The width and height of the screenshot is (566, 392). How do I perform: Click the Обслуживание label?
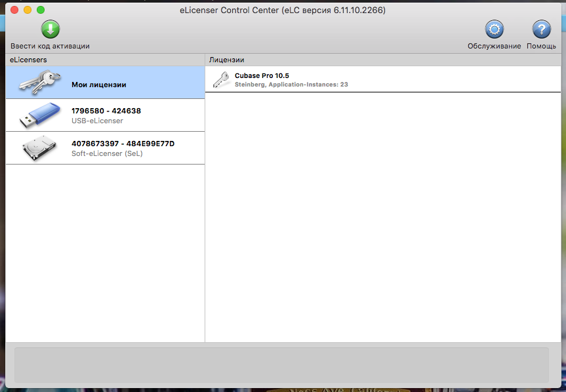(x=494, y=46)
